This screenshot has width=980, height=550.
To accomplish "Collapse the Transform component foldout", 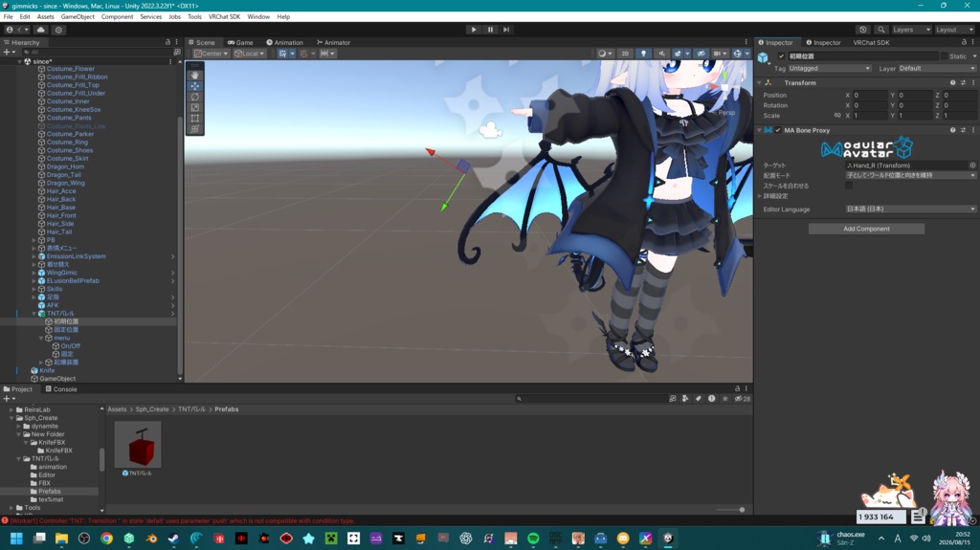I will 760,82.
